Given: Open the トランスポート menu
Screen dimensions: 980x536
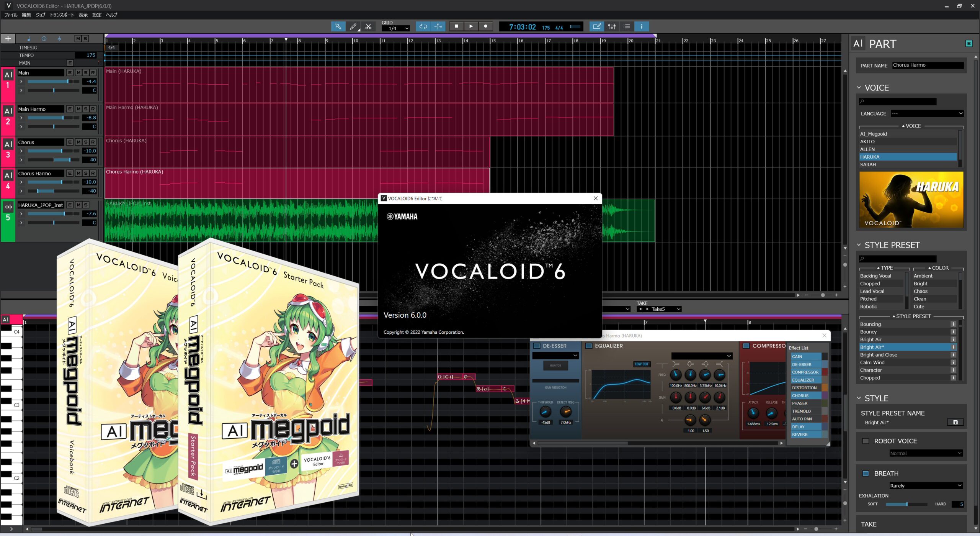Looking at the screenshot, I should click(x=62, y=15).
